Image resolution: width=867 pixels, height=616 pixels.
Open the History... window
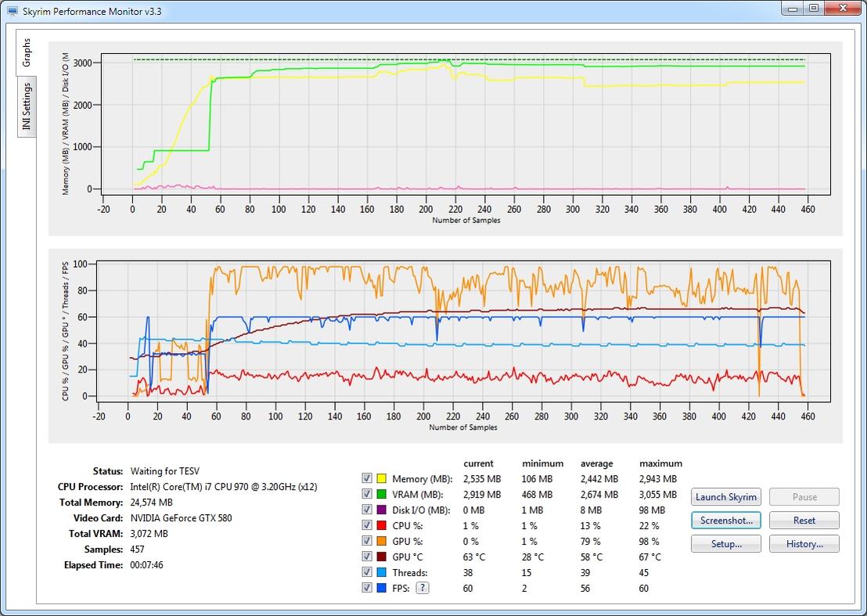coord(804,543)
